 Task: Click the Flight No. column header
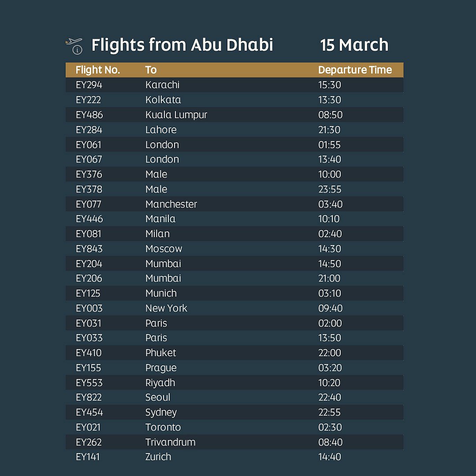97,70
